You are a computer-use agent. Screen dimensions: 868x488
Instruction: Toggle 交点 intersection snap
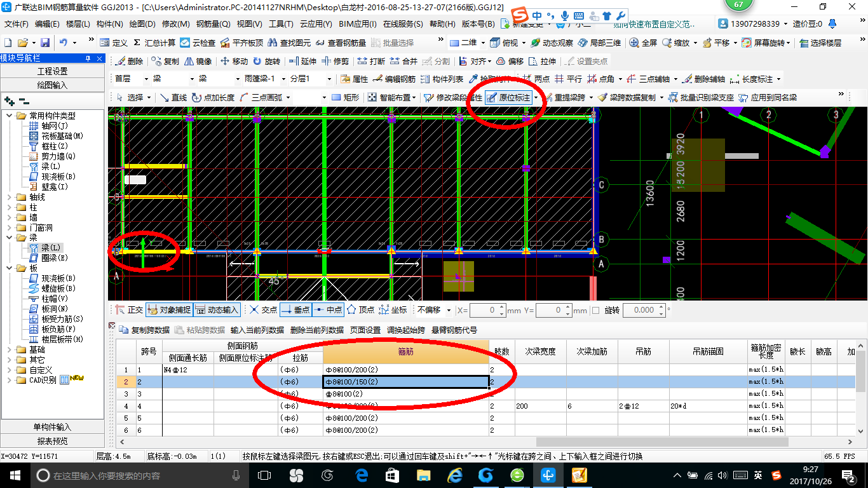pyautogui.click(x=263, y=310)
